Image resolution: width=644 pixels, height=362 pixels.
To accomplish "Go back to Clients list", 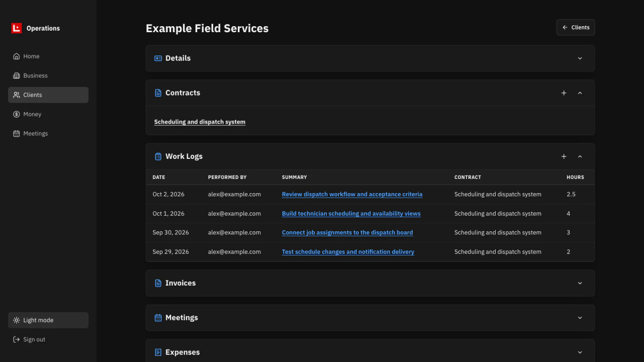I will coord(576,28).
